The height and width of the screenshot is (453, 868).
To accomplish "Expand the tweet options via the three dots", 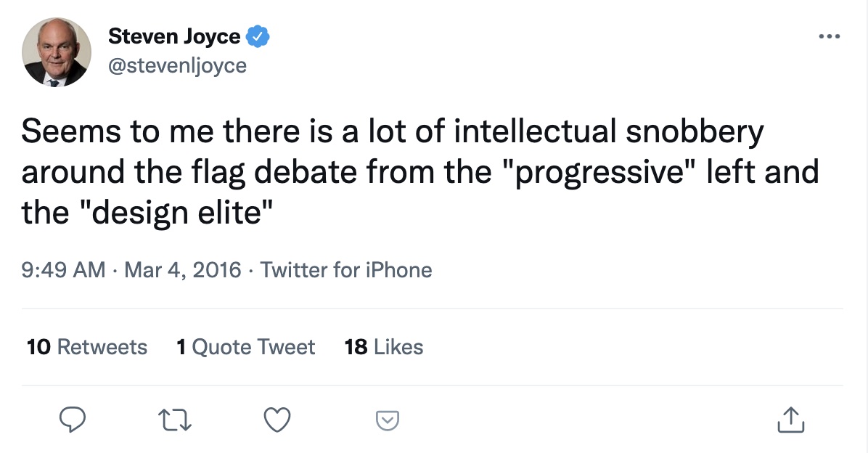I will point(830,35).
